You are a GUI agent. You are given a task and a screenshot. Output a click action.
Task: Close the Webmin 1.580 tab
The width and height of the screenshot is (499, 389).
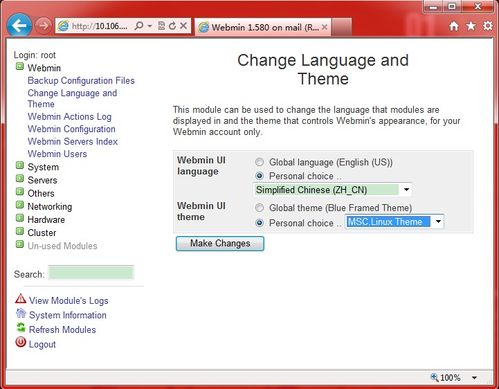325,27
